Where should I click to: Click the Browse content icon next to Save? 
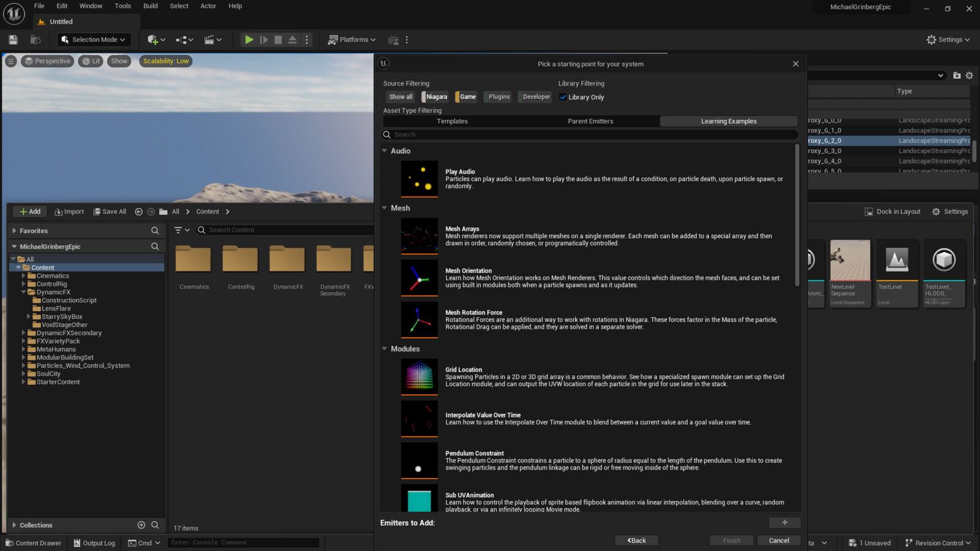pos(36,40)
